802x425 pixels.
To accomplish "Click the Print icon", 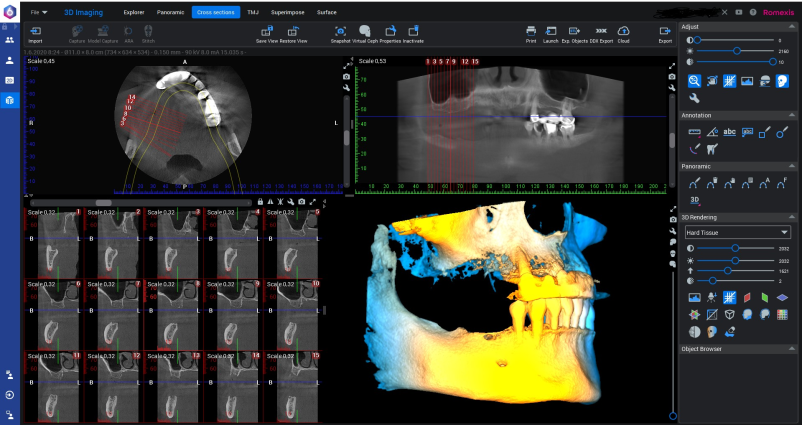I will (x=531, y=34).
